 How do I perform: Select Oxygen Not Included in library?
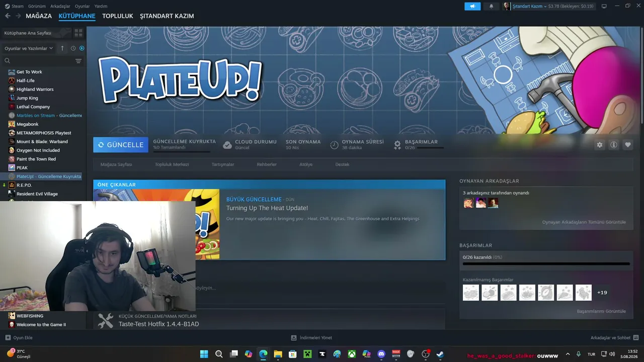[38, 150]
